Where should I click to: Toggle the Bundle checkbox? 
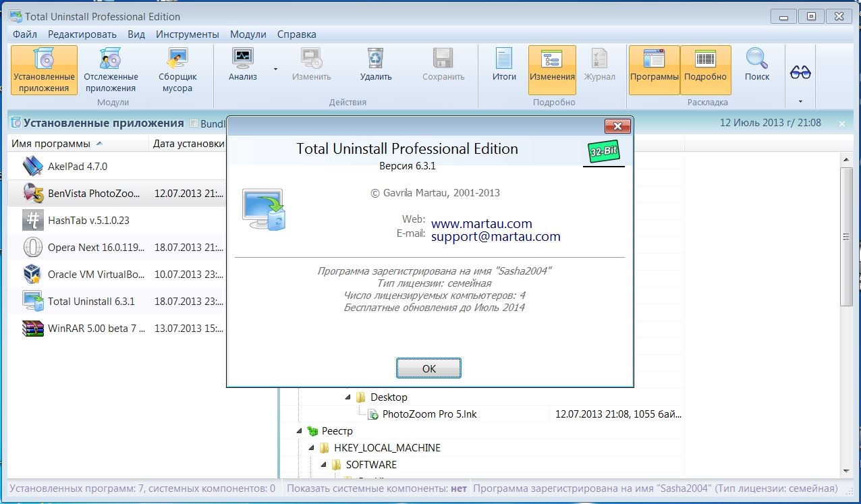tap(195, 123)
